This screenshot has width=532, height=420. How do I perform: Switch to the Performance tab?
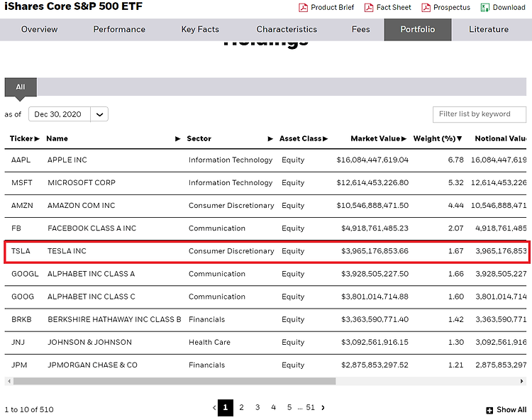point(119,30)
